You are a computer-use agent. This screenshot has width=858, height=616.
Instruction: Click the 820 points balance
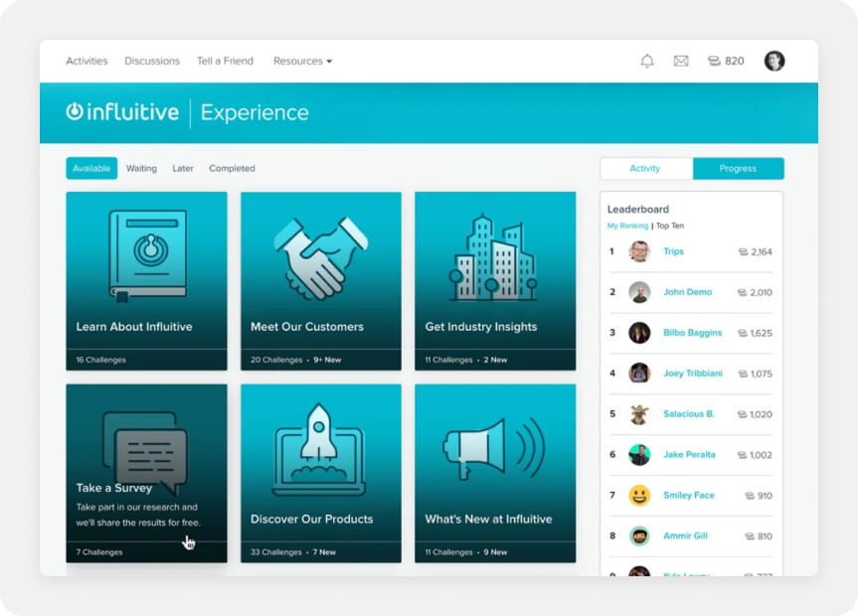735,61
